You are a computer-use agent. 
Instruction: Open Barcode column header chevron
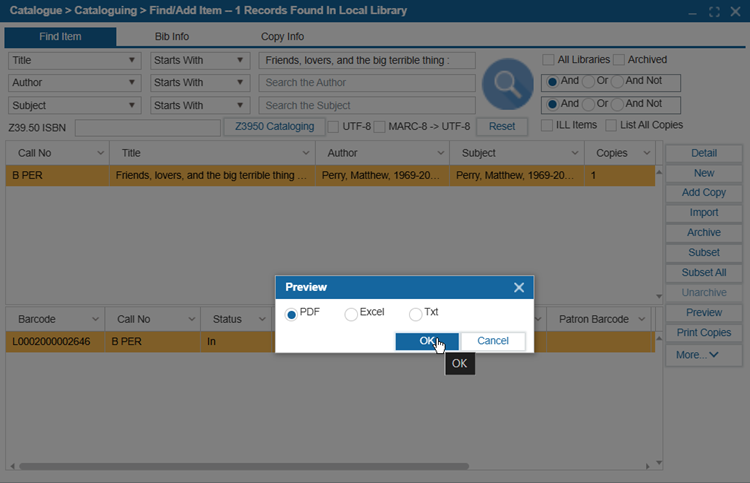95,319
